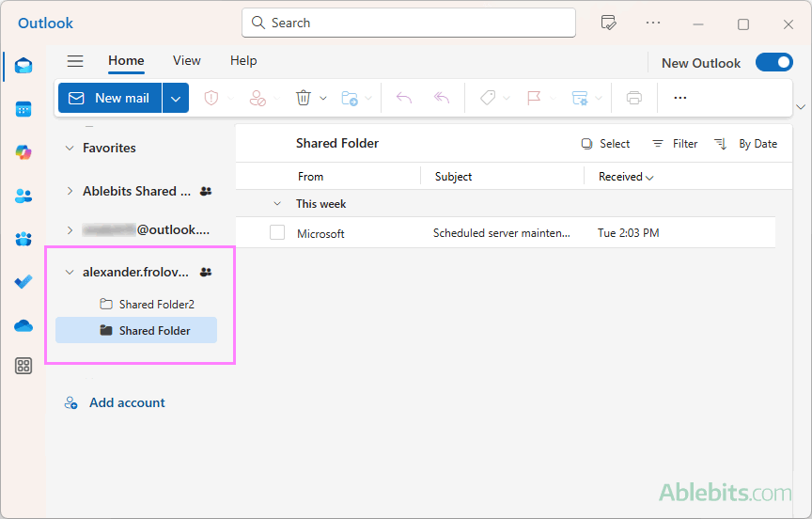Open People contacts in sidebar
This screenshot has width=812, height=519.
[23, 196]
